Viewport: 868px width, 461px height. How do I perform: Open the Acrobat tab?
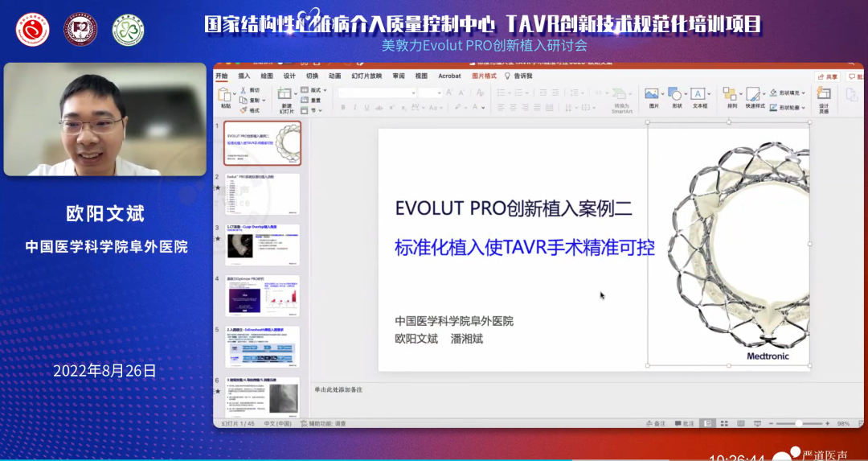pyautogui.click(x=449, y=76)
